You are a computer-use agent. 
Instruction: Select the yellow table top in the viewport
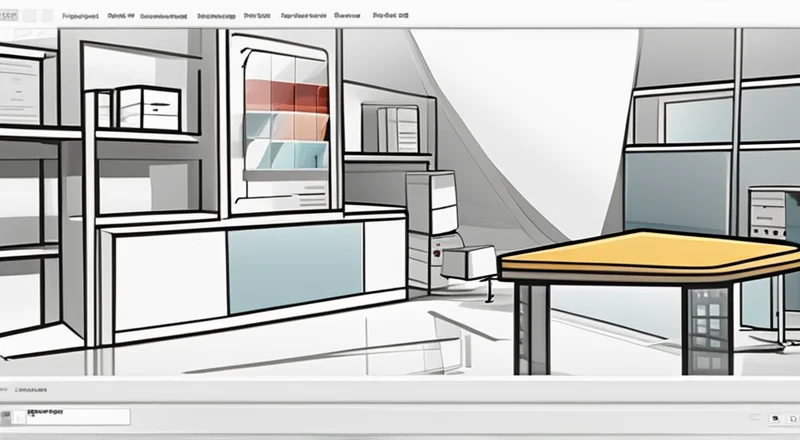[x=650, y=250]
